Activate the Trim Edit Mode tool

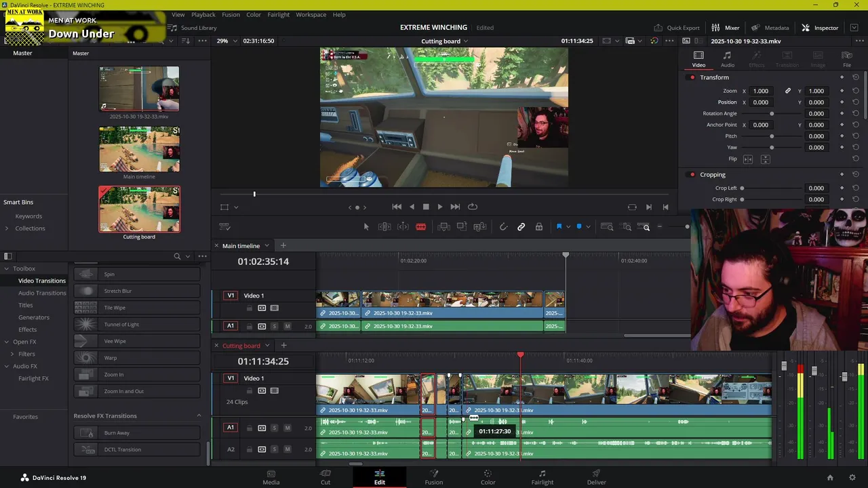click(384, 227)
